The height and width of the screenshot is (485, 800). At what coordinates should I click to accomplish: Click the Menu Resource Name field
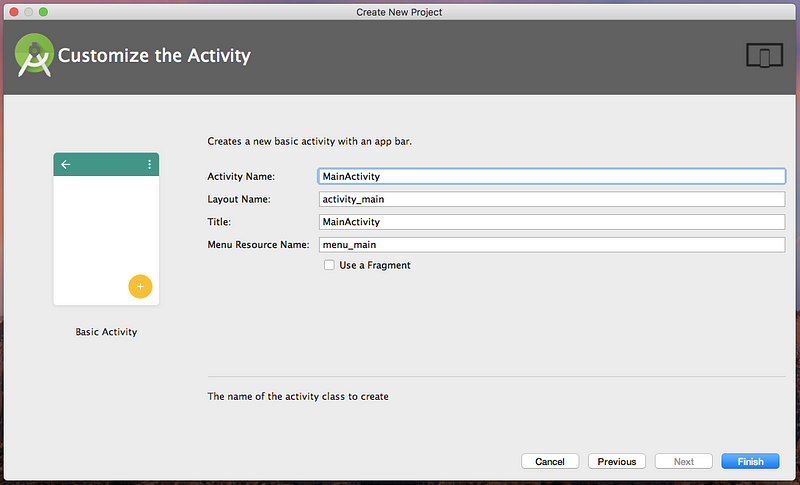[x=552, y=245]
